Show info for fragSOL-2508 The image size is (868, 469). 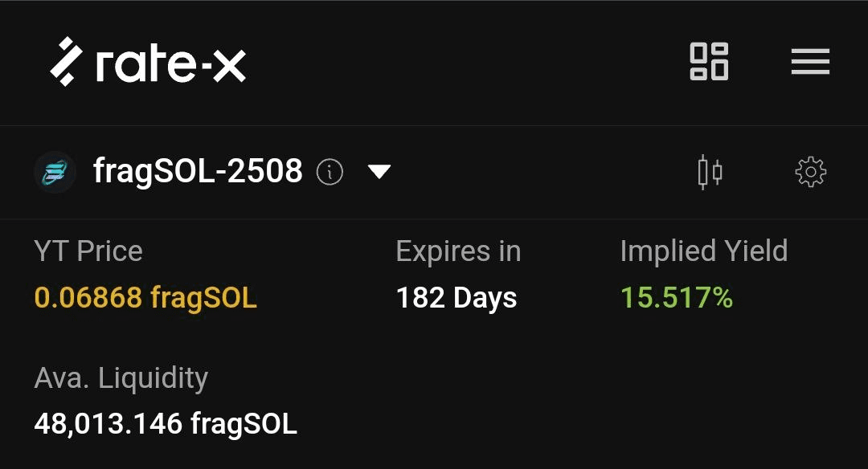click(330, 172)
